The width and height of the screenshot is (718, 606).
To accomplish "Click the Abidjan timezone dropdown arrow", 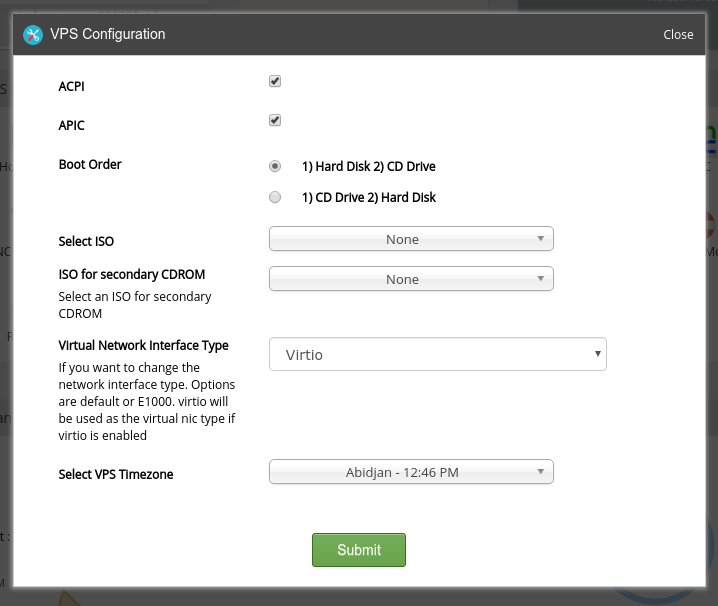I will coord(541,472).
